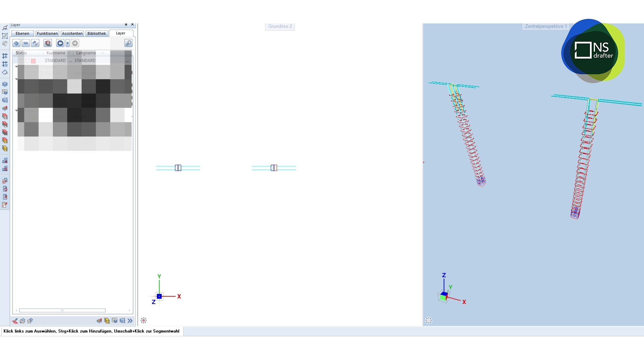
Task: Collapse the first layer group tree arrow
Action: [16, 67]
